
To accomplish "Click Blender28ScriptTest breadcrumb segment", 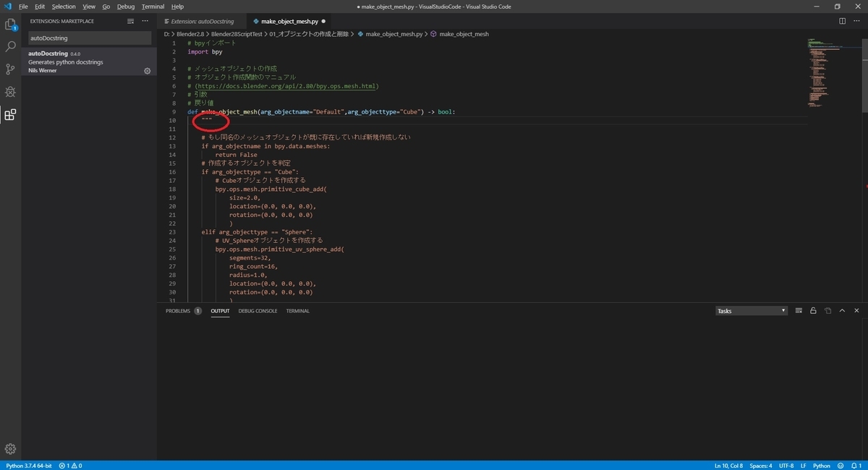I will [237, 34].
